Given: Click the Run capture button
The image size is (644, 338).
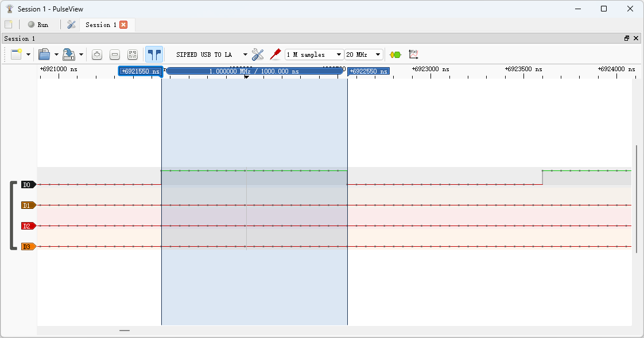Looking at the screenshot, I should tap(38, 25).
